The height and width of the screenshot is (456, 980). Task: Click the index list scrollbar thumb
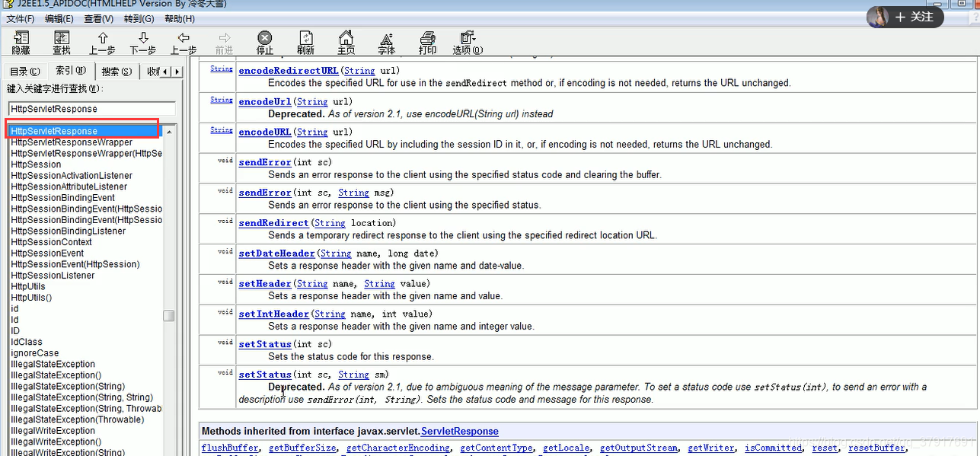coord(169,315)
